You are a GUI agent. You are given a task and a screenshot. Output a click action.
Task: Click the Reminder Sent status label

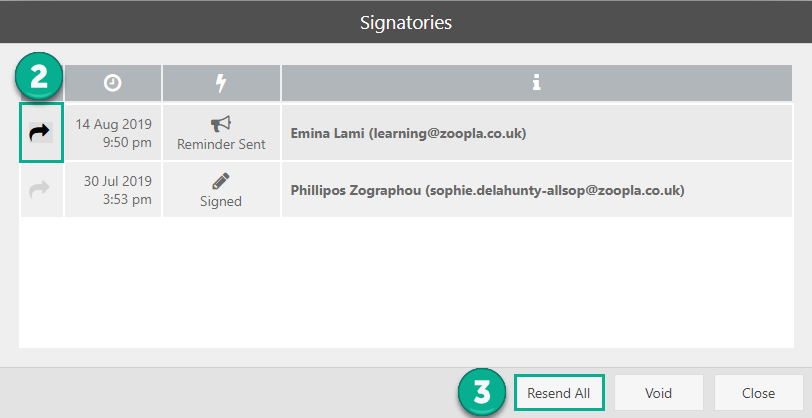tap(221, 144)
